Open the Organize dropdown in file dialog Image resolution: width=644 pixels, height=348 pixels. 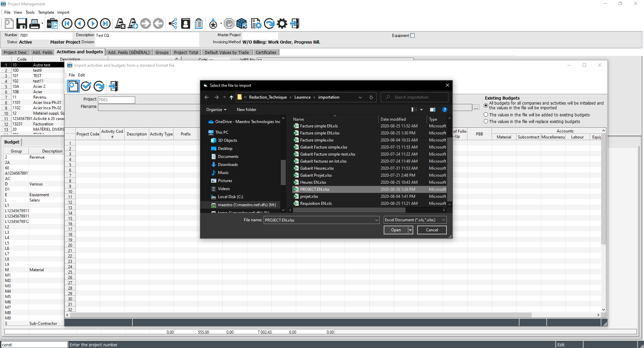(216, 110)
